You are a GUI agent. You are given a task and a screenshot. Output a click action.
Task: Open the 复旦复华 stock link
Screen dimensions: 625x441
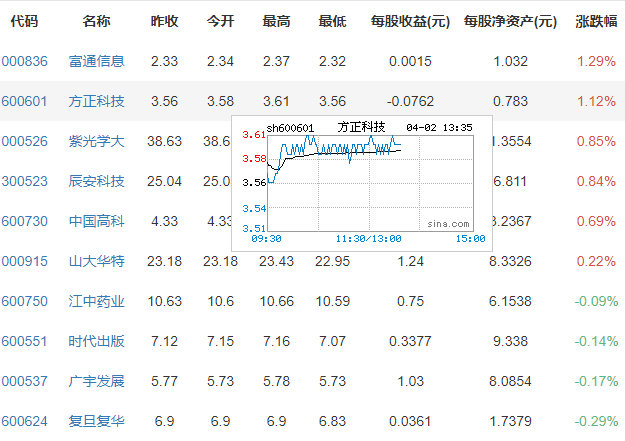[x=96, y=421]
